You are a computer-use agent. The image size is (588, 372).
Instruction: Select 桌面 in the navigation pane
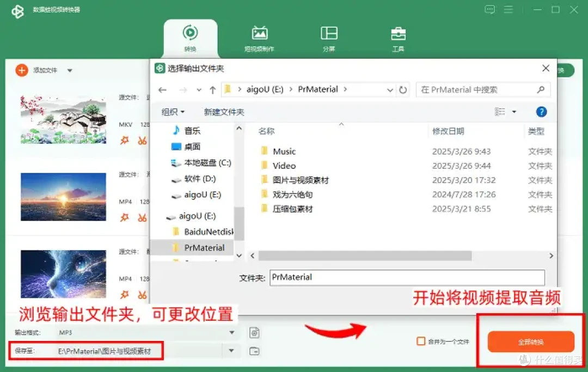point(192,147)
